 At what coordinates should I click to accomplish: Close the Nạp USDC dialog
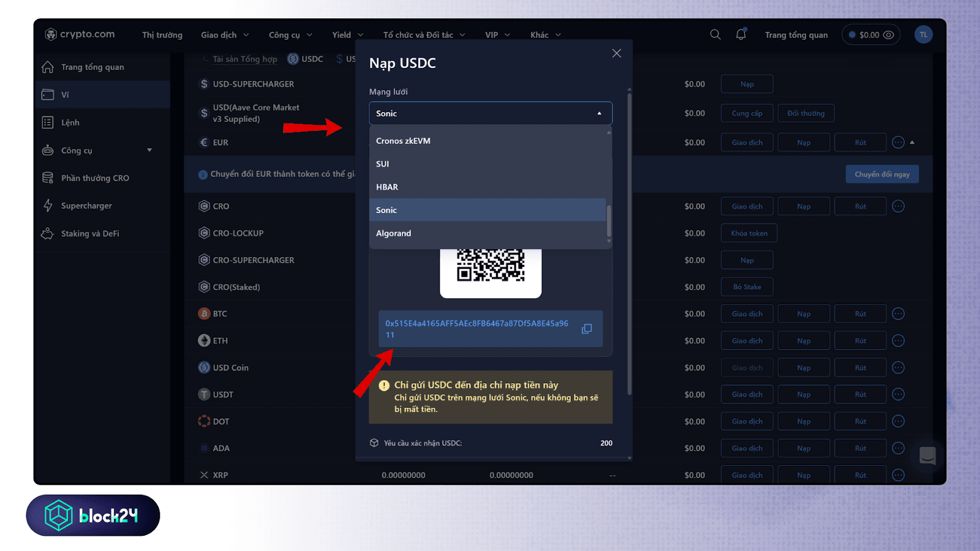pos(617,53)
